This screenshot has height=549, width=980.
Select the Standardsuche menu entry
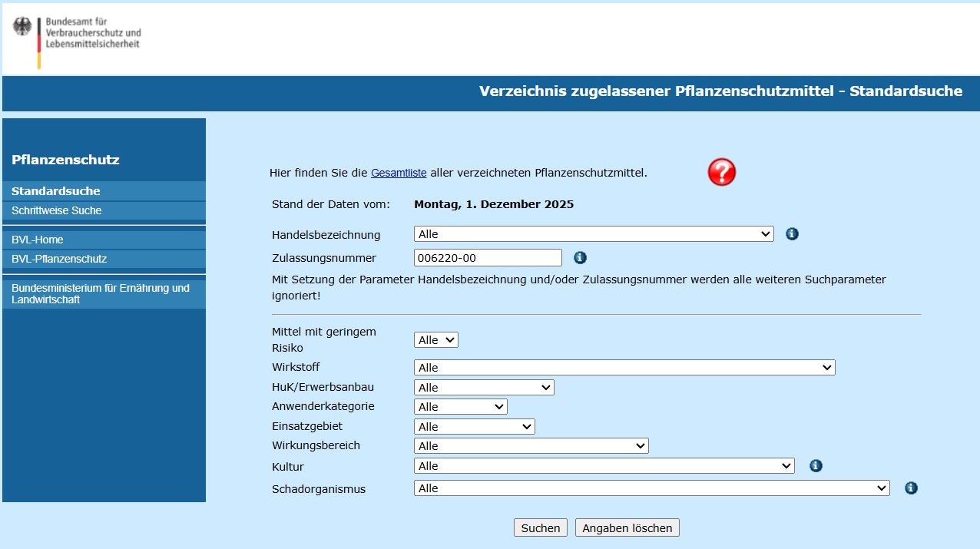click(x=55, y=190)
